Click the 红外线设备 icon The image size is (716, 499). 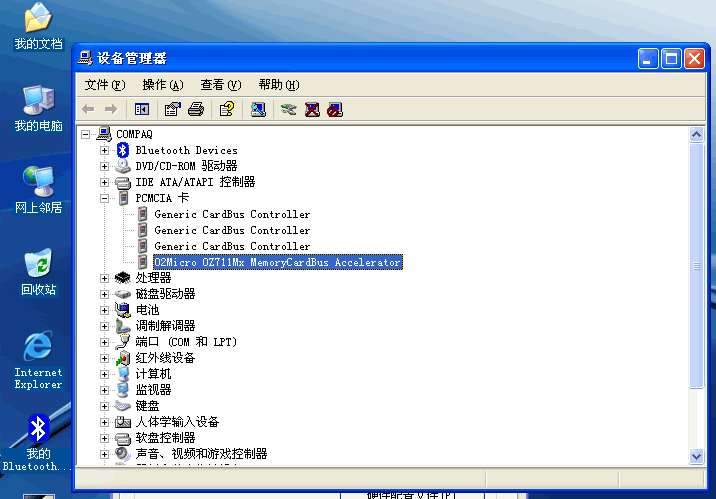pyautogui.click(x=122, y=358)
